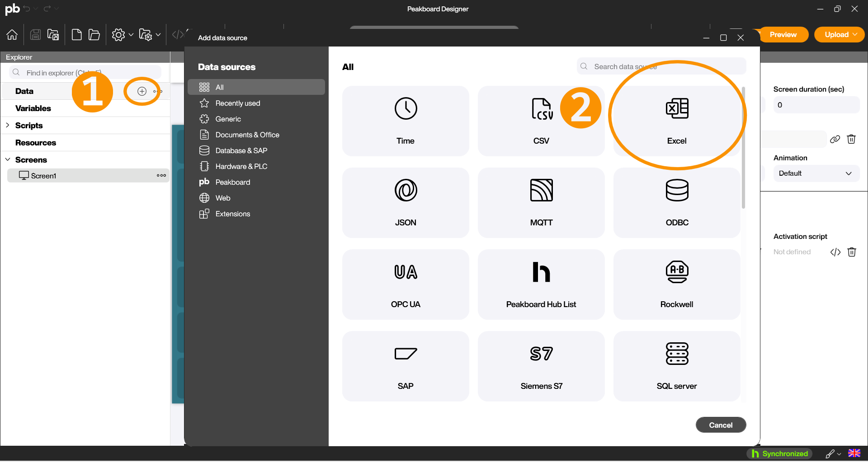Go to home via house icon
The width and height of the screenshot is (868, 462).
pos(12,35)
